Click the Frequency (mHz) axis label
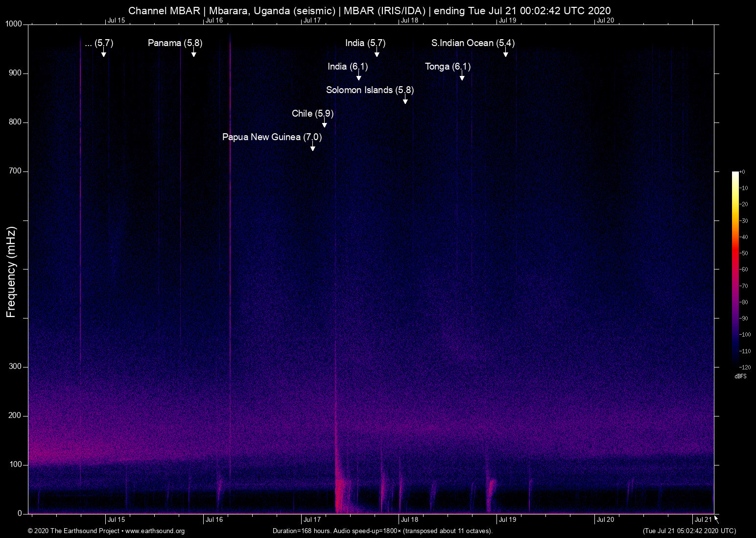The width and height of the screenshot is (756, 538). (x=11, y=272)
